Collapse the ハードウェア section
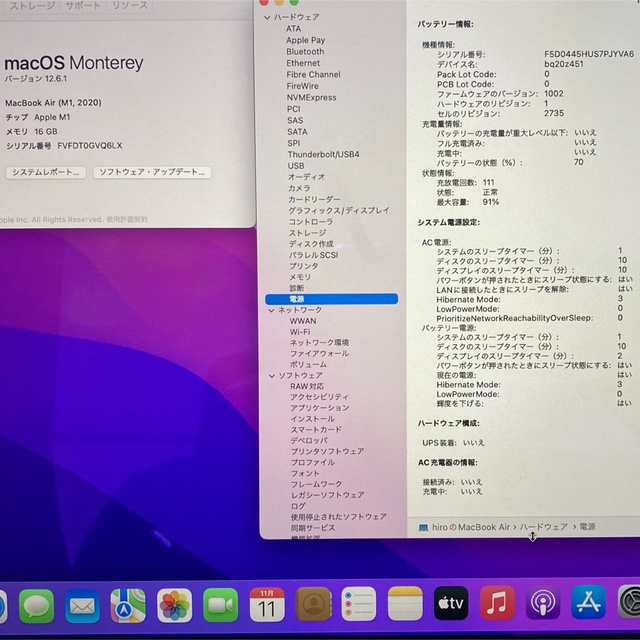Viewport: 640px width, 640px height. 267,18
